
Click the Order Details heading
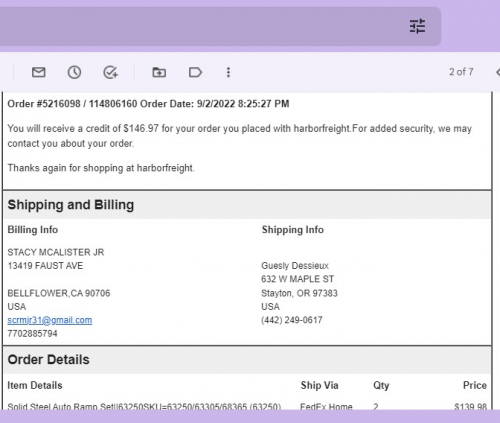coord(48,360)
